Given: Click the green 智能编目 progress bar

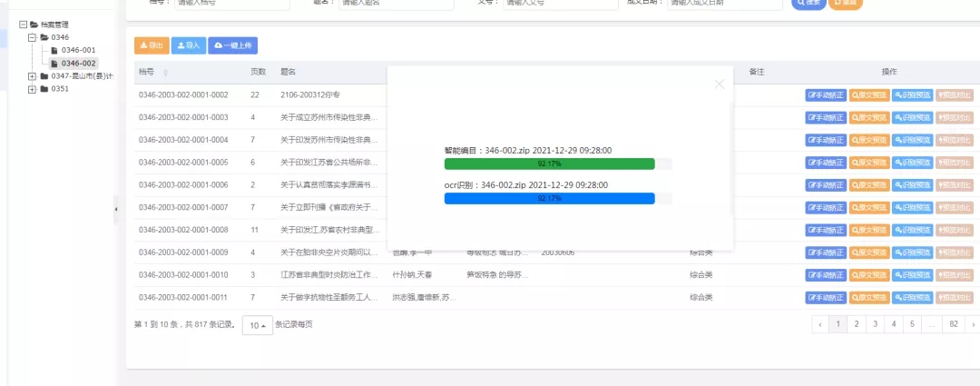Looking at the screenshot, I should pos(549,163).
